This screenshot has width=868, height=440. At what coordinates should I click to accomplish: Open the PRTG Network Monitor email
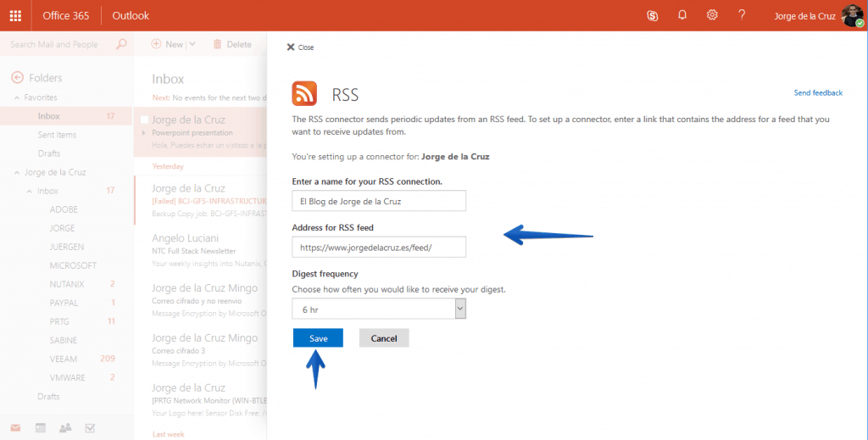201,400
